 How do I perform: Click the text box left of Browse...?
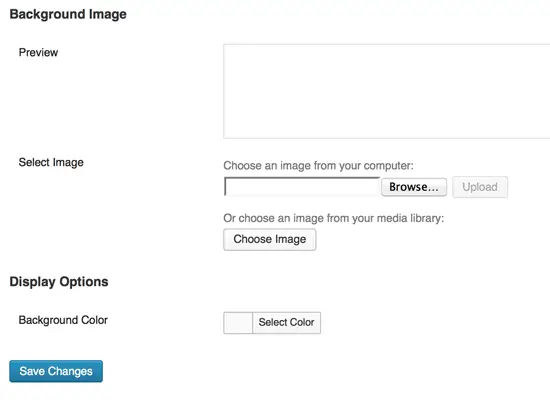coord(302,187)
